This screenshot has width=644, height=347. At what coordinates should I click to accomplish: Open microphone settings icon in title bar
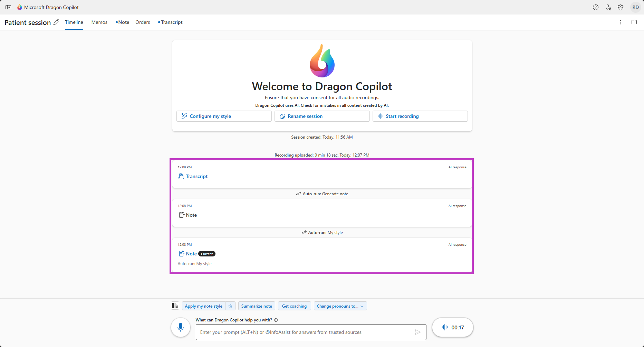click(x=608, y=7)
